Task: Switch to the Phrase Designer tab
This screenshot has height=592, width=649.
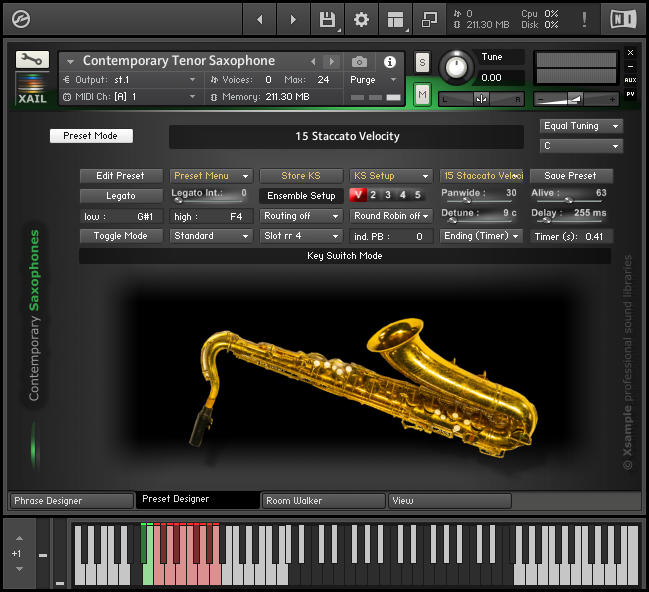Action: 71,501
